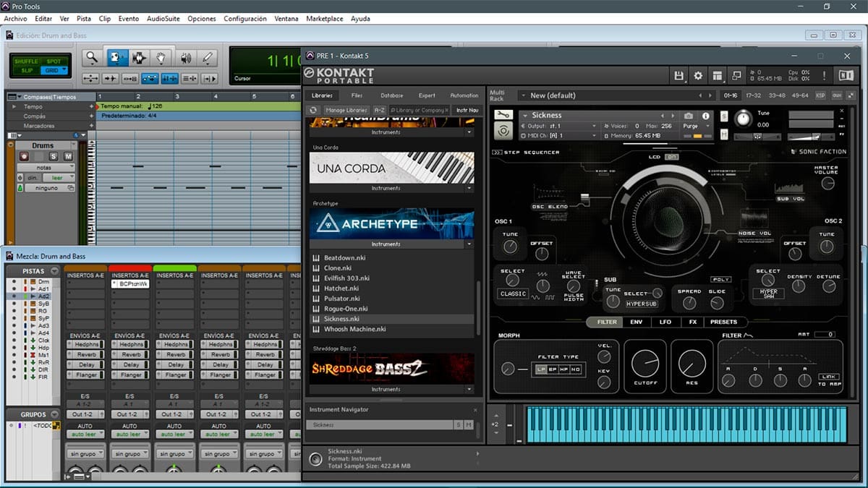Switch to the ENV tab

pos(637,322)
